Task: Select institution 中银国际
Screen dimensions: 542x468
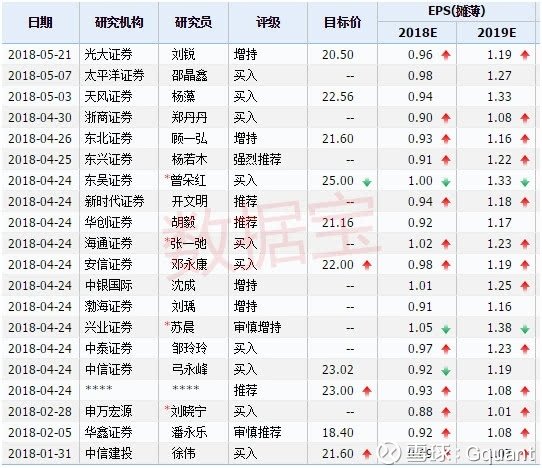Action: tap(109, 286)
